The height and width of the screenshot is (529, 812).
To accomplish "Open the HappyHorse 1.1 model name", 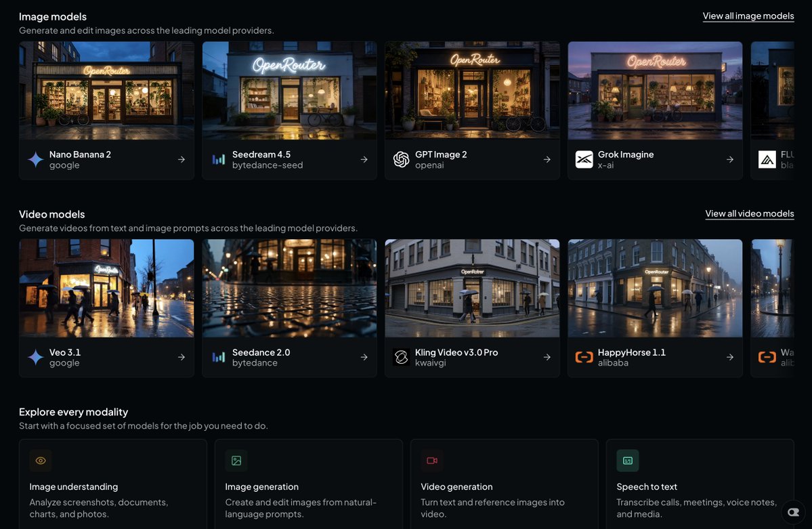I will click(631, 352).
